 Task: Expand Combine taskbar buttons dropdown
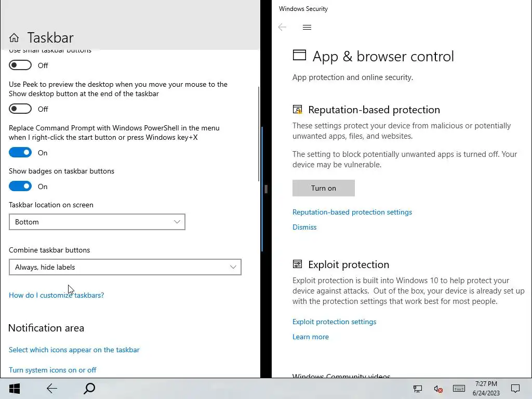[125, 267]
